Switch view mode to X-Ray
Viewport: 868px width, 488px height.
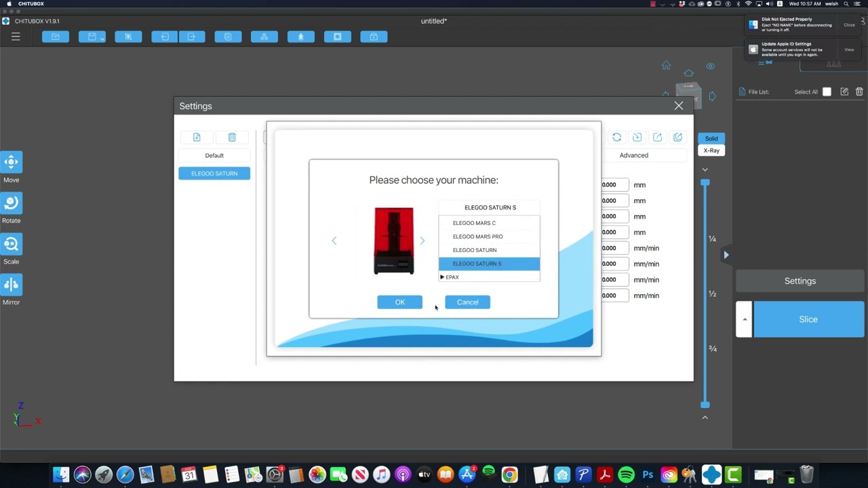click(711, 150)
